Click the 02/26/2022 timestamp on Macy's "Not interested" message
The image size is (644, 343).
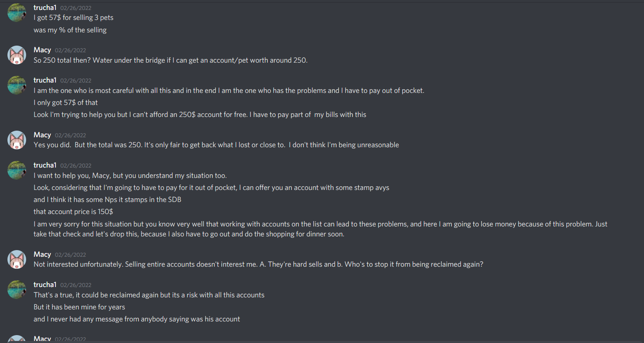[x=70, y=255]
